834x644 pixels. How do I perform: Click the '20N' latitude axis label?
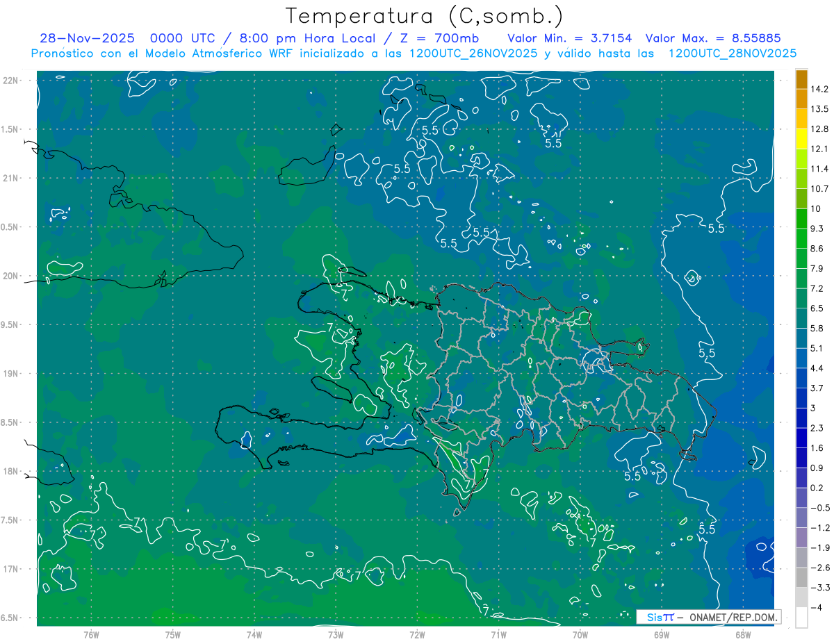10,276
